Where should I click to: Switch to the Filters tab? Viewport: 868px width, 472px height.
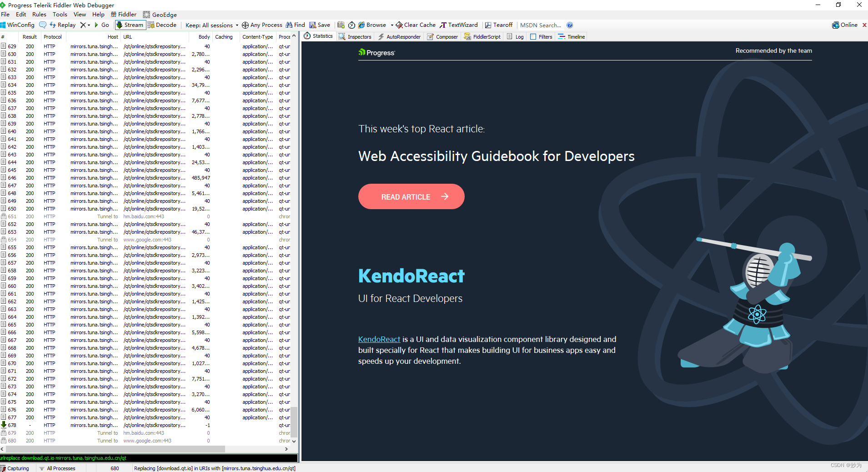[541, 37]
